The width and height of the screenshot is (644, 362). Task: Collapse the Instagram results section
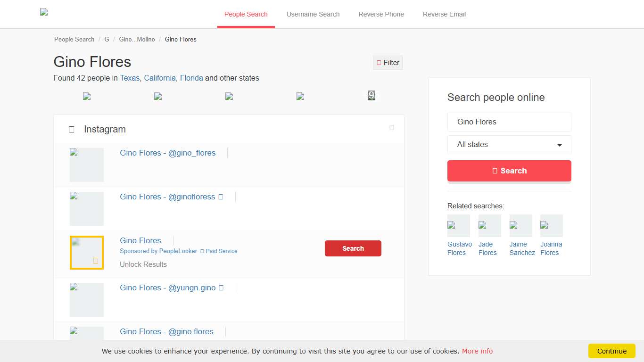tap(391, 127)
